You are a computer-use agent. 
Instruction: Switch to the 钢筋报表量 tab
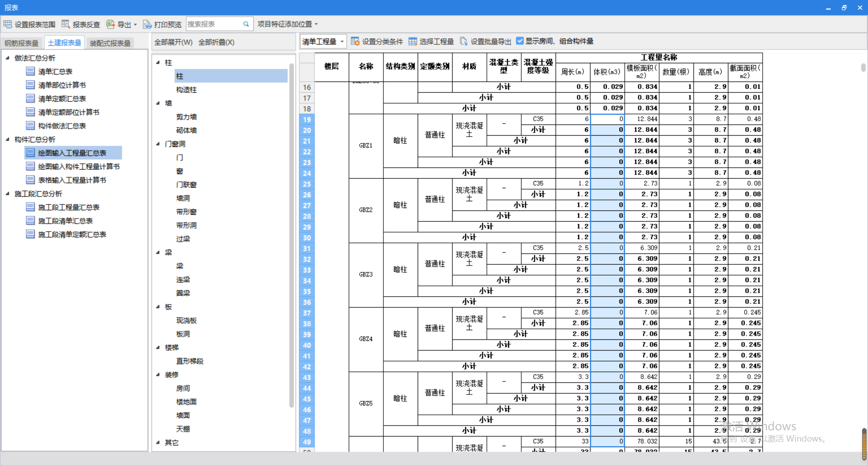(22, 43)
